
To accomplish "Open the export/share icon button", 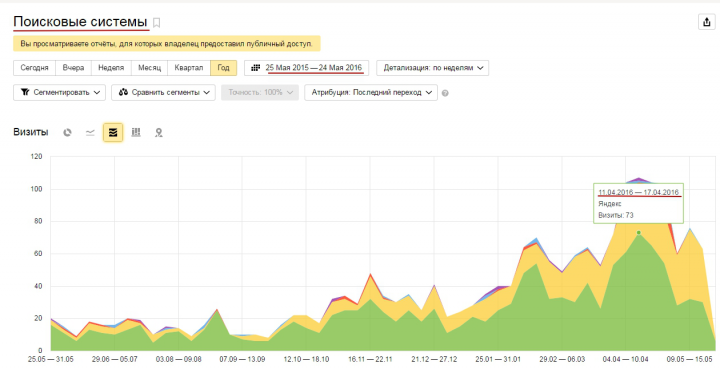I will tap(706, 22).
